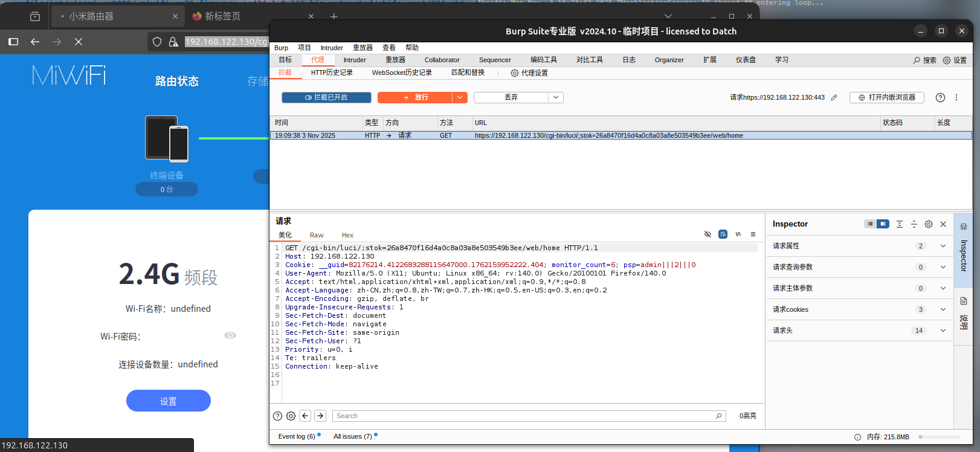
Task: Toggle hide non-printable characters eye icon
Action: click(708, 234)
